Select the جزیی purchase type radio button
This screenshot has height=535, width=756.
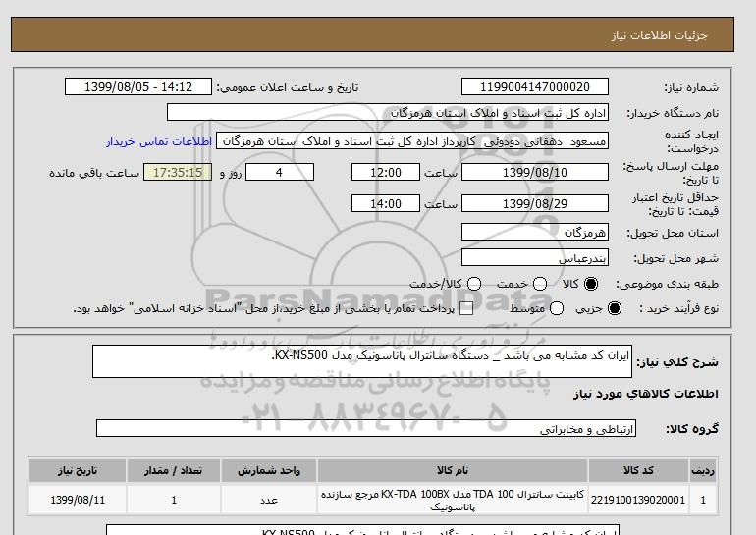tap(615, 308)
